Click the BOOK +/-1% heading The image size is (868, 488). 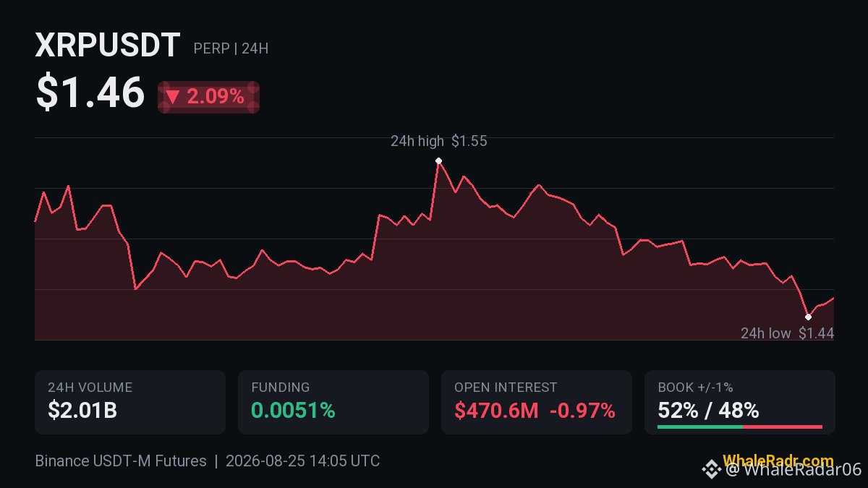pos(695,388)
